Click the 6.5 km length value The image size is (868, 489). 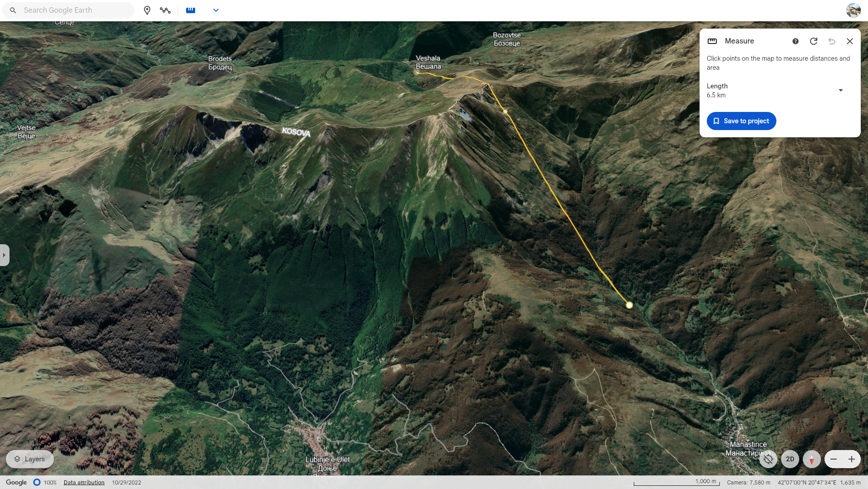point(716,95)
